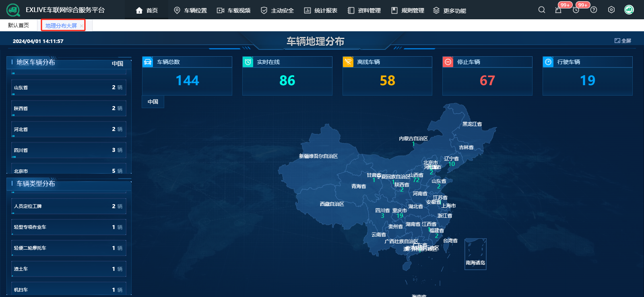Select the 四川省 row in region list
This screenshot has height=297, width=644.
click(68, 150)
